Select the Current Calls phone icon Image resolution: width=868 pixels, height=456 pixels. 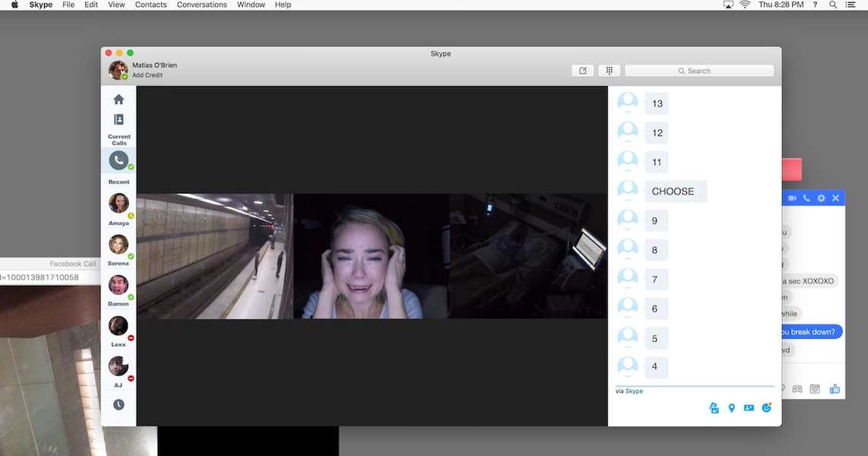[119, 160]
